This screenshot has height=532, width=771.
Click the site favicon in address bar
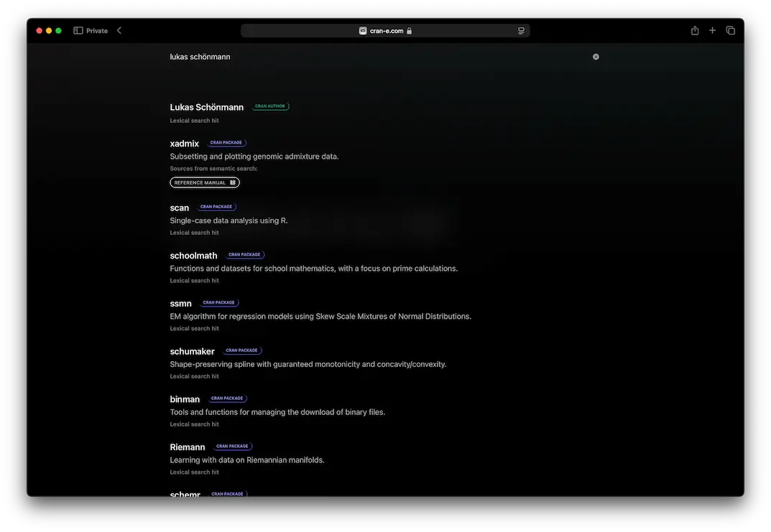[363, 31]
